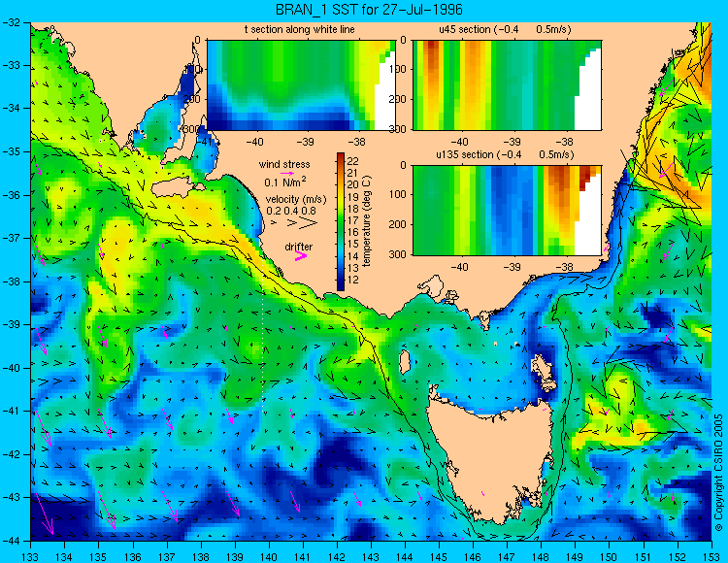The image size is (728, 563).
Task: Click Kangaroo Island near latitude -36
Action: [173, 189]
